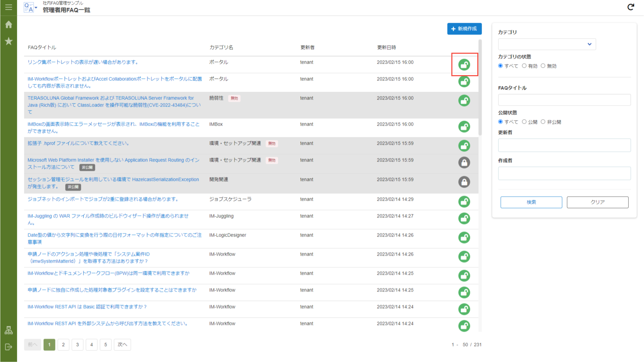
Task: Select カテゴリの状態 有効 radio
Action: (x=524, y=66)
